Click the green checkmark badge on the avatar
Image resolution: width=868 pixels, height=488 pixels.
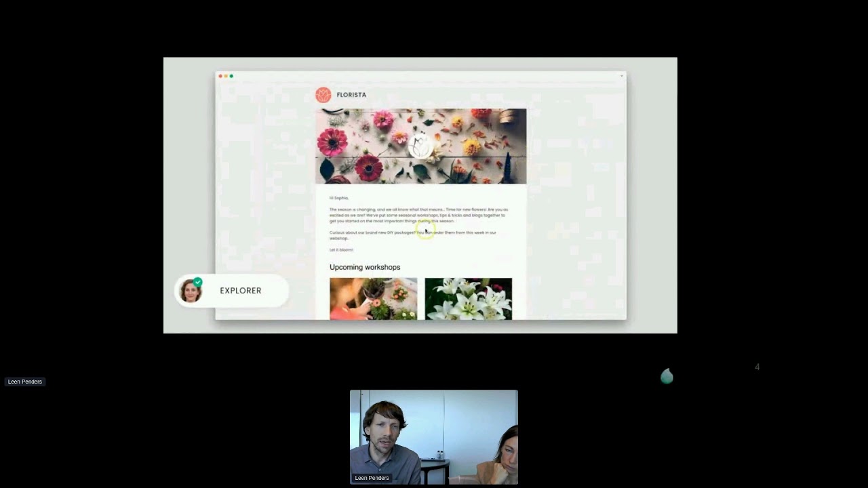[x=198, y=282]
